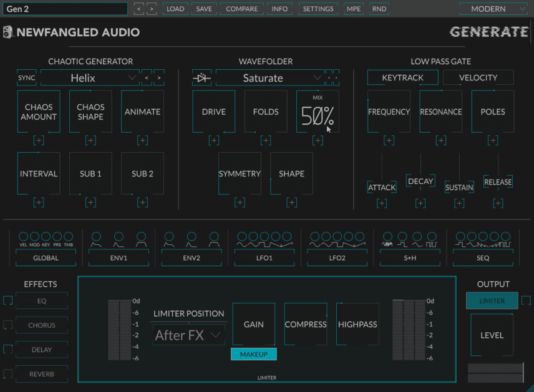Screen dimensions: 534x392
Task: Select the TMB global modulation circle
Action: [x=69, y=236]
